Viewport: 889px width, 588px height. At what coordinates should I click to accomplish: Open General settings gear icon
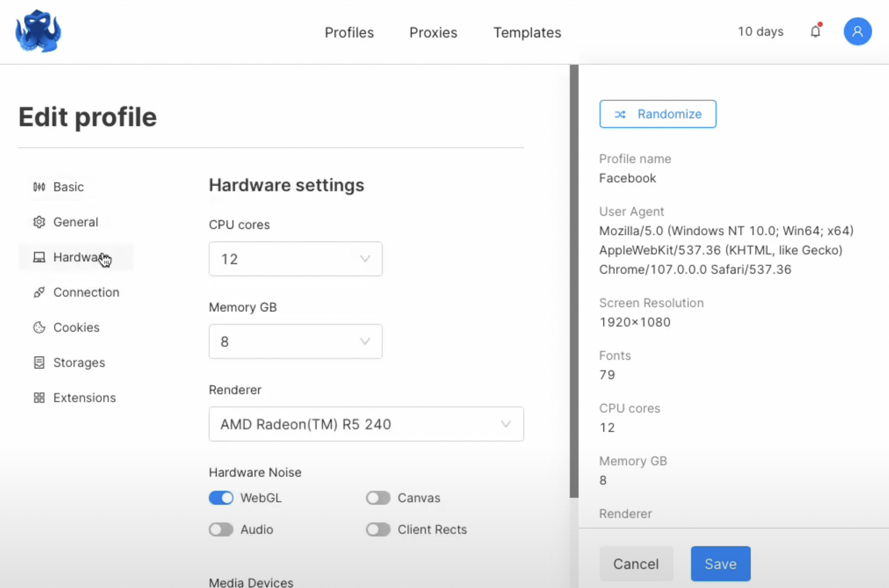(x=39, y=222)
